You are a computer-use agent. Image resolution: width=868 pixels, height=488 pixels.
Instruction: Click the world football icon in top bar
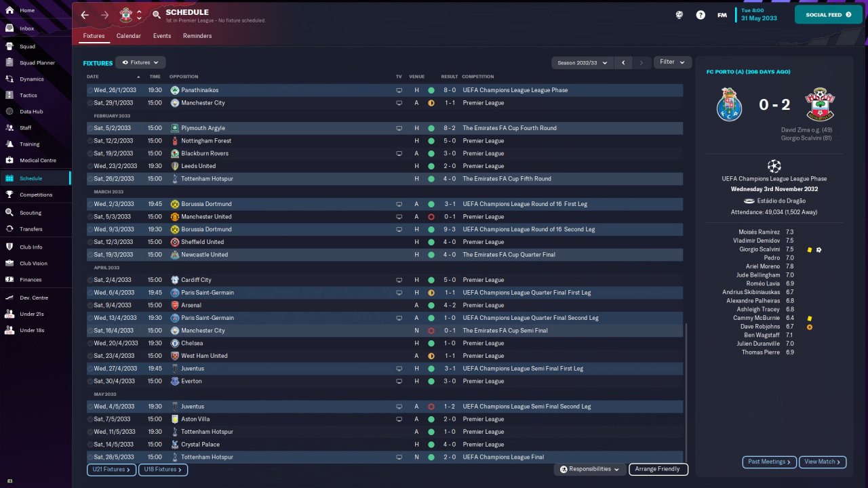point(679,15)
